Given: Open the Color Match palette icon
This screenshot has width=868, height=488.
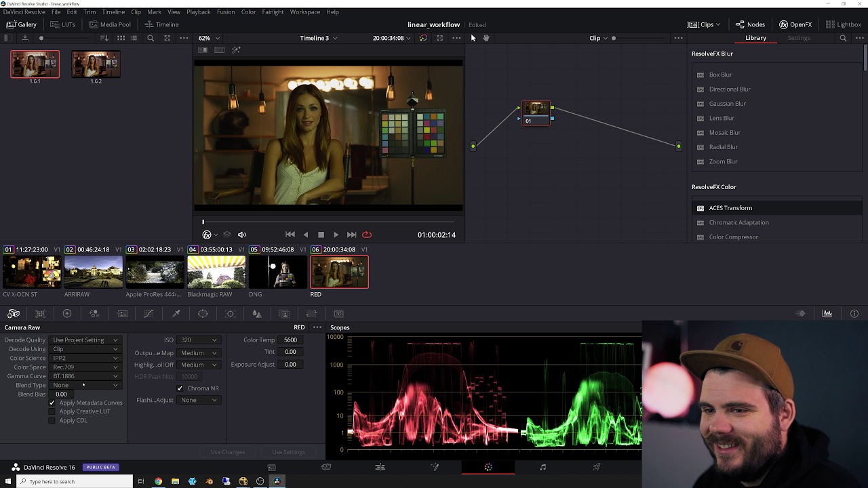Looking at the screenshot, I should [40, 314].
